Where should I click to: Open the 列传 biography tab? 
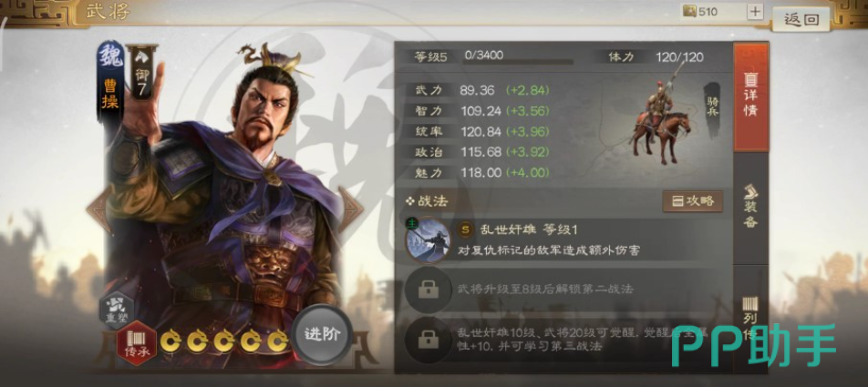[x=750, y=320]
